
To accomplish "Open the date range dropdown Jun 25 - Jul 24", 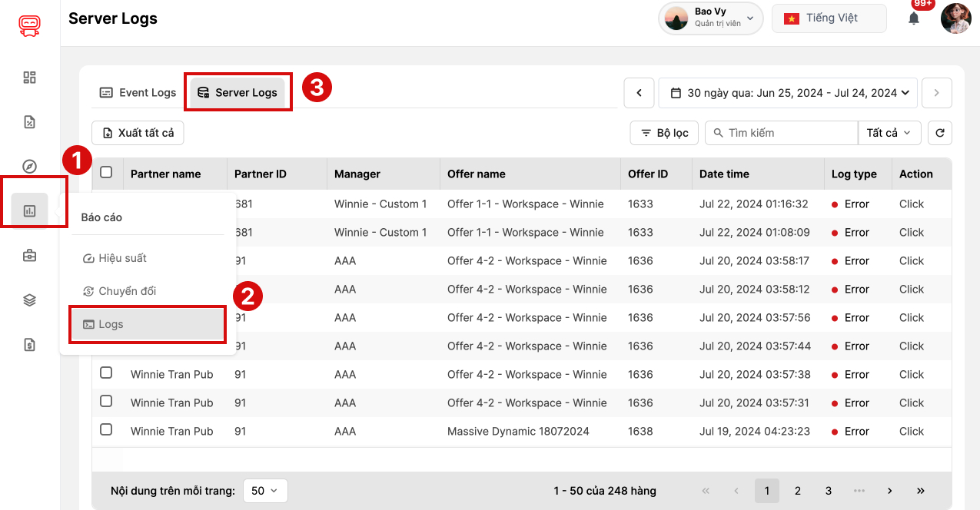I will 787,92.
